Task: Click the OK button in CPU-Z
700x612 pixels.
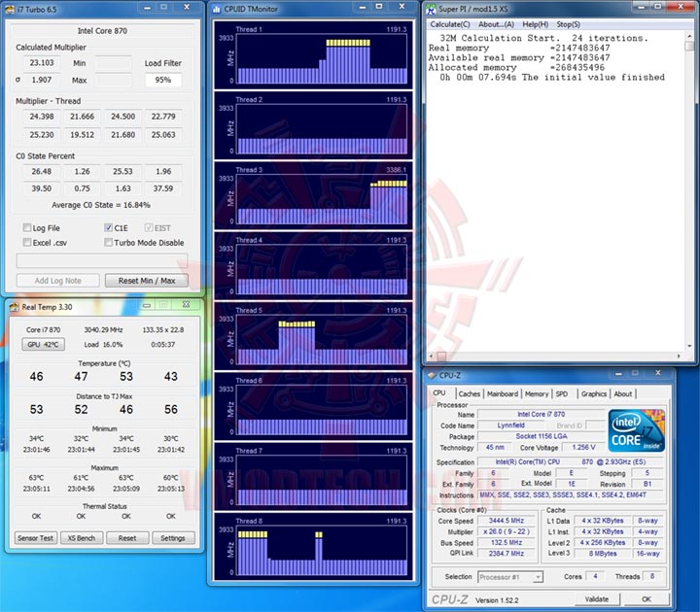Action: tap(646, 599)
